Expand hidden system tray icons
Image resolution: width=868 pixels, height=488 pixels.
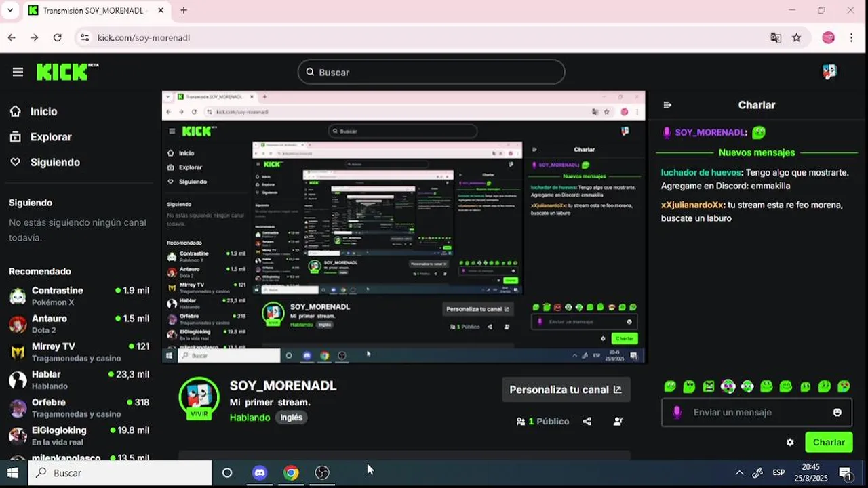coord(739,472)
